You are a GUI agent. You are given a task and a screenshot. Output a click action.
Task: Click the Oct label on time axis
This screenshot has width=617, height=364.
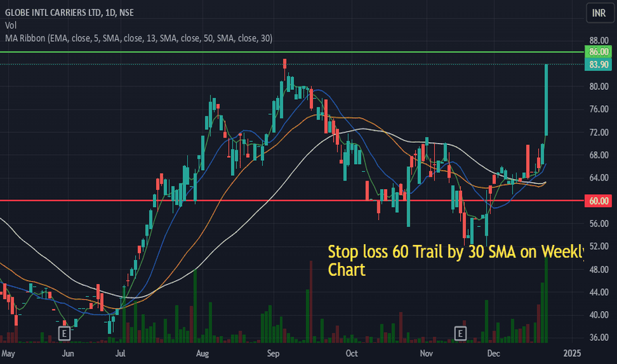tap(352, 353)
